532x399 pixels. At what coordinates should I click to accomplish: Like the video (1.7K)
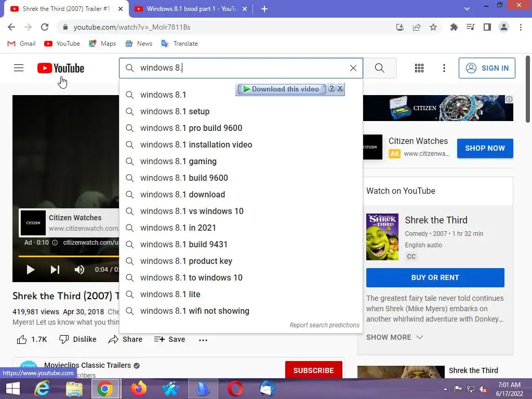tap(32, 339)
